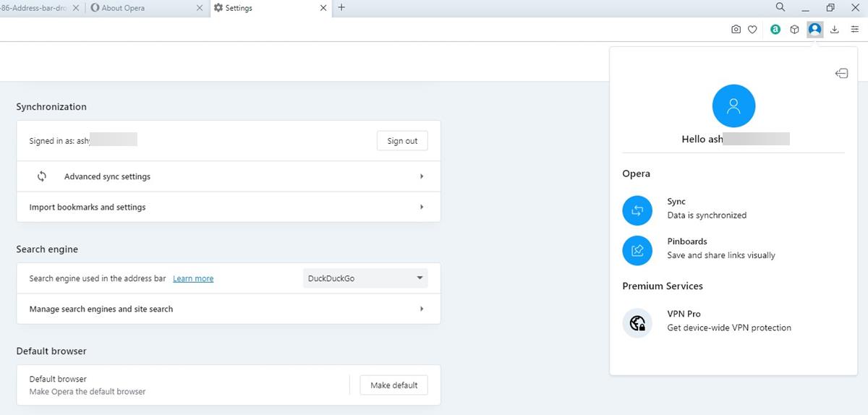Open the downloads arrow icon
The image size is (868, 415).
(x=835, y=30)
